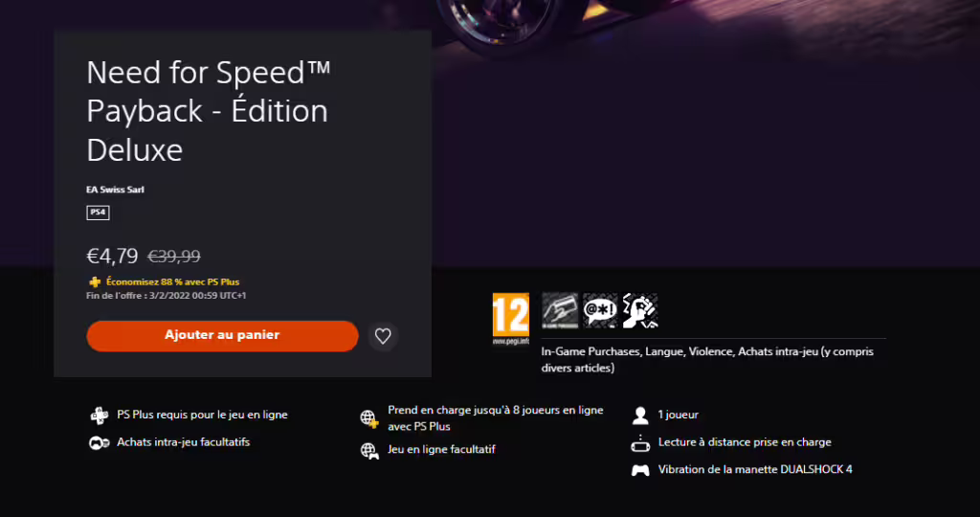
Task: Click the Need for Speed Payback title
Action: point(208,111)
